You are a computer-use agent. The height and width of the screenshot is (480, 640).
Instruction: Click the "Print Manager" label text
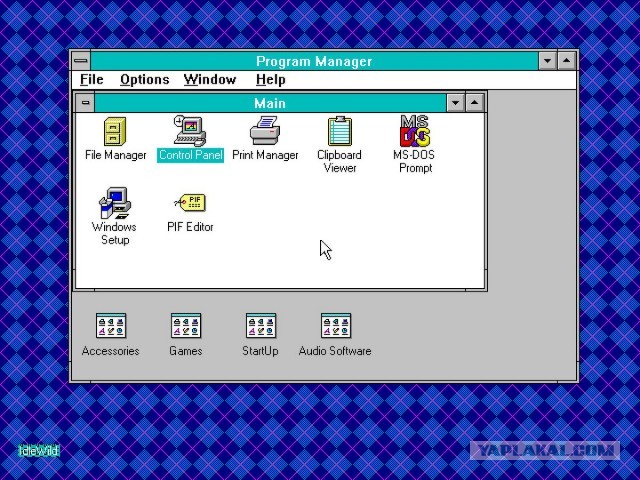pyautogui.click(x=265, y=155)
